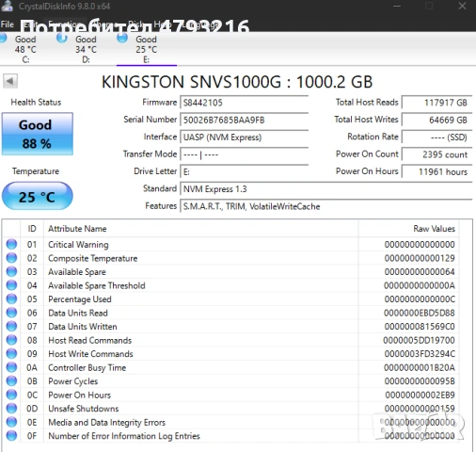Image resolution: width=476 pixels, height=452 pixels.
Task: Click the Features field with S.M.A.R.T., TRIM
Action: click(326, 206)
